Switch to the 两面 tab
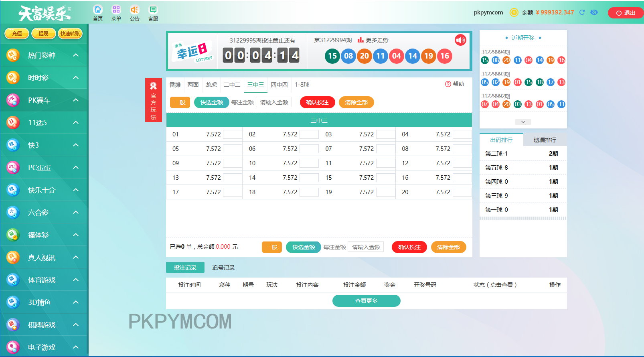Screen dimensions: 644x357 point(193,85)
